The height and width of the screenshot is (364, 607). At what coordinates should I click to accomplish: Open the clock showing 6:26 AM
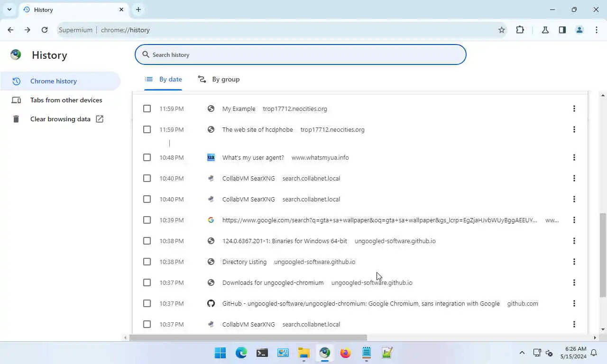pyautogui.click(x=573, y=353)
